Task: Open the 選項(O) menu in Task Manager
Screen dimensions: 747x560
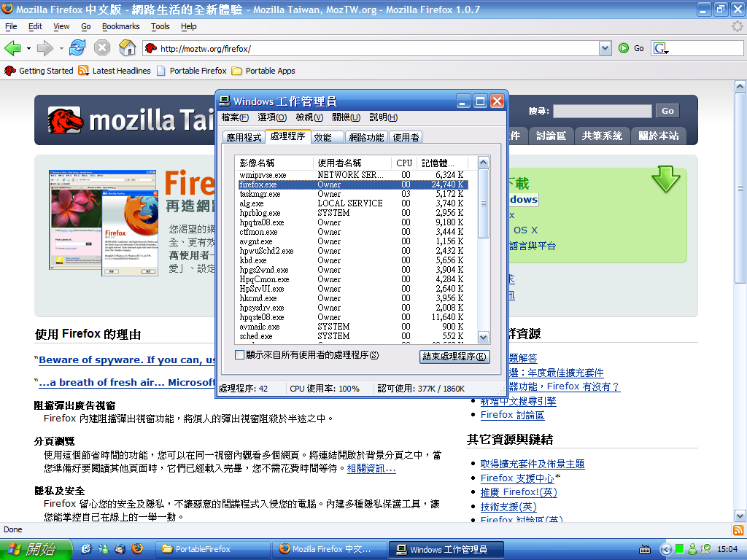Action: (272, 117)
